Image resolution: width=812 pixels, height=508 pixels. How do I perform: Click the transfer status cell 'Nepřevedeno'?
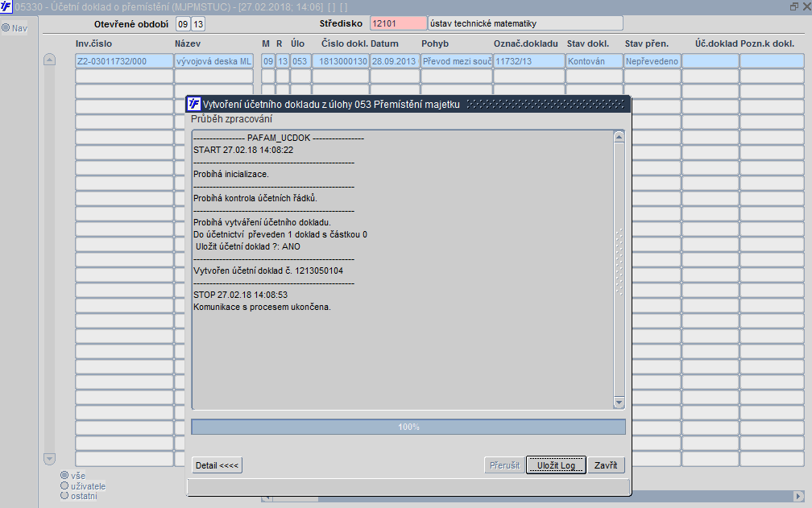pyautogui.click(x=652, y=61)
